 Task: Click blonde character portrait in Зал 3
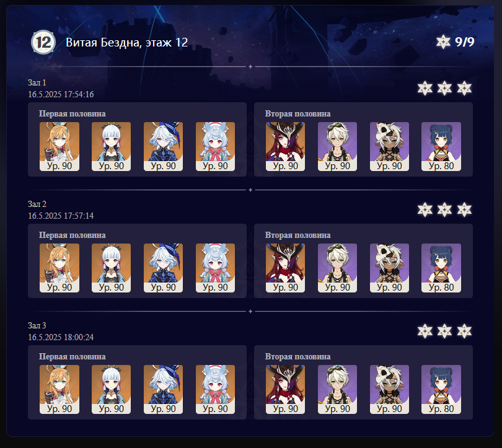point(59,389)
